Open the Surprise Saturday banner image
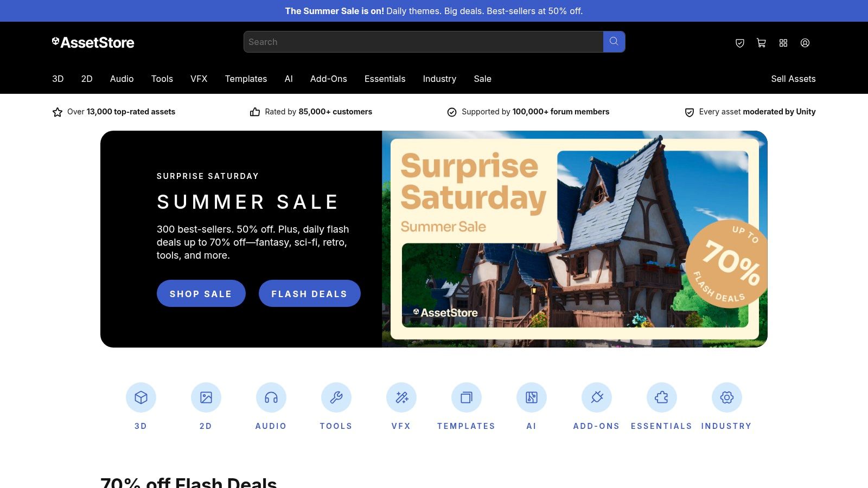The width and height of the screenshot is (868, 488). (575, 239)
